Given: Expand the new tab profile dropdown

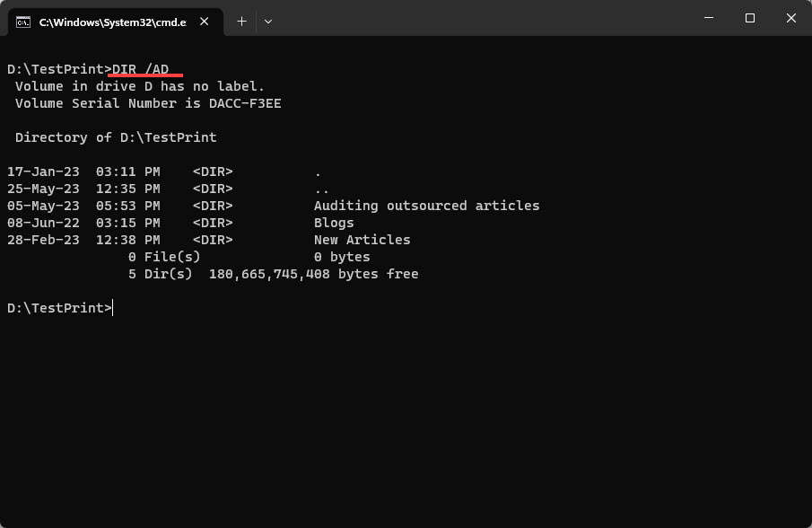Looking at the screenshot, I should tap(268, 21).
